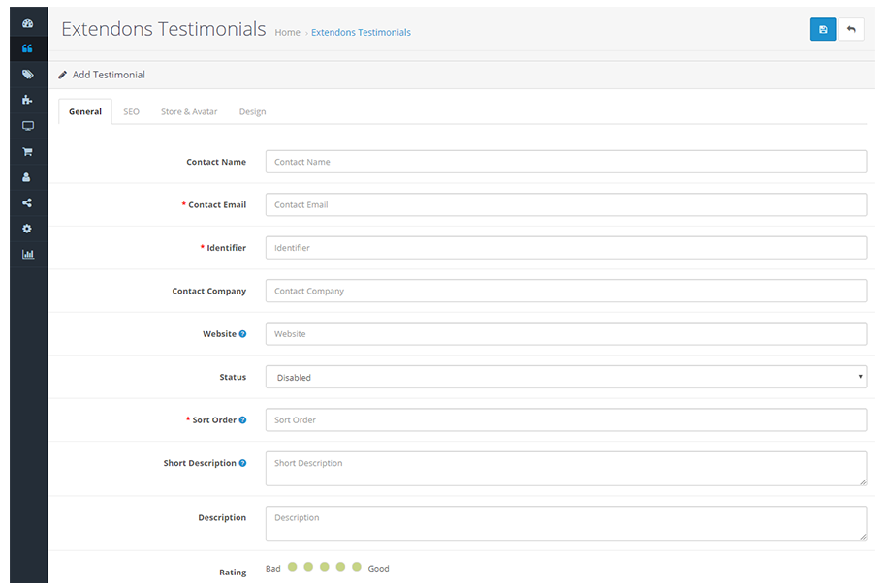This screenshot has width=887, height=588.
Task: Click the Contact Email field label
Action: pos(217,204)
